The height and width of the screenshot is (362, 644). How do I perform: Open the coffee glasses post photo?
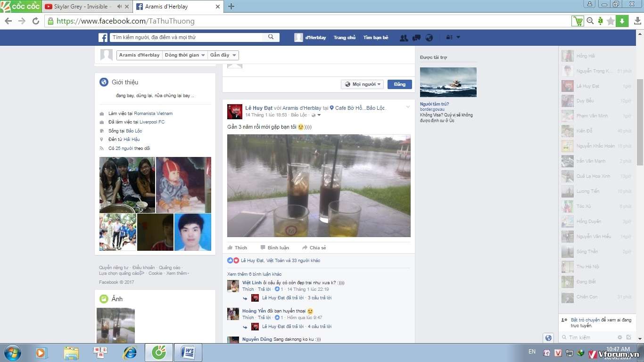[319, 186]
